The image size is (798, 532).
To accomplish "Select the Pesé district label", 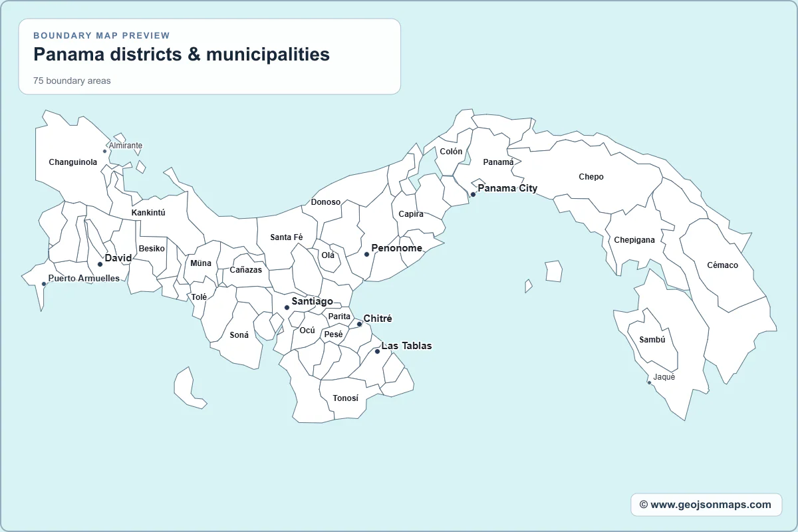I will pyautogui.click(x=334, y=334).
